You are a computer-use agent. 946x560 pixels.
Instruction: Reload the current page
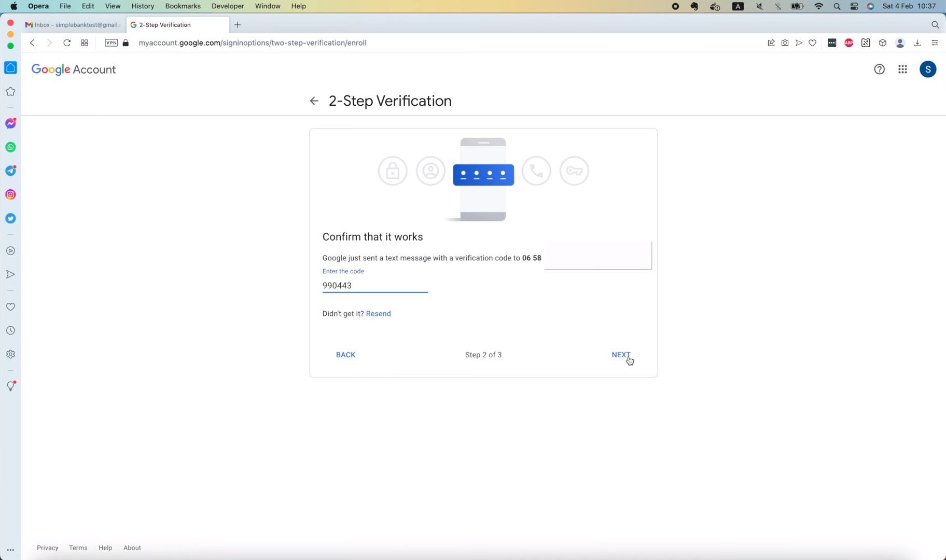pos(67,43)
